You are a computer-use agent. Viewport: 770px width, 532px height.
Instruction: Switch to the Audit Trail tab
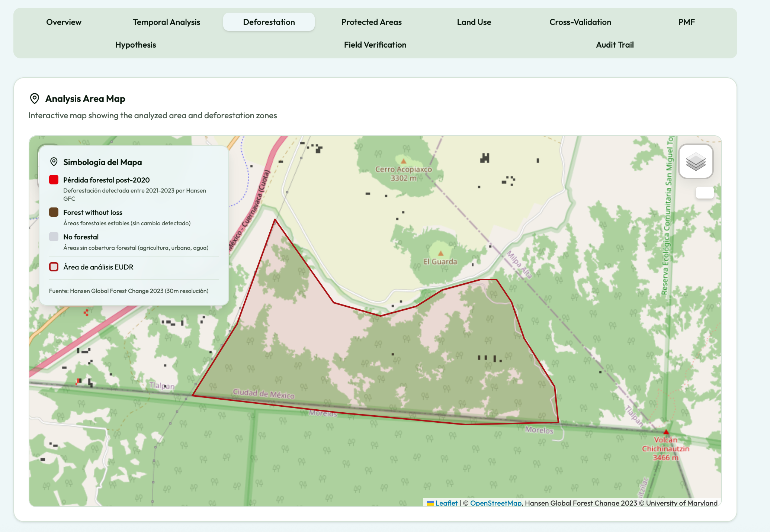[615, 45]
